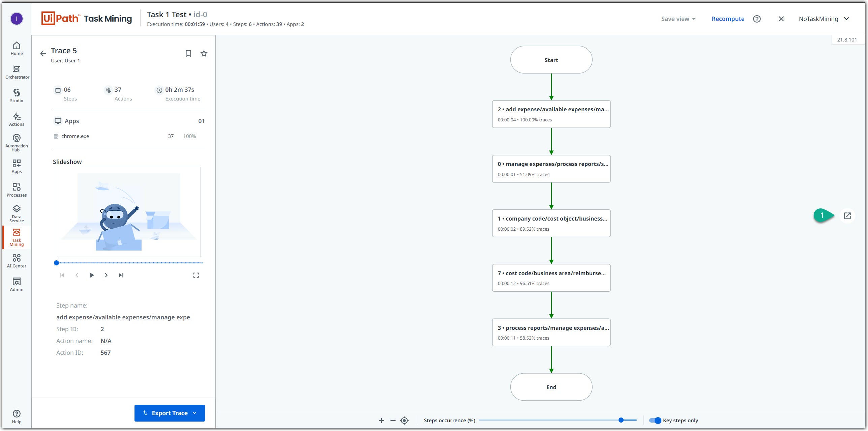Adjust the Steps occurrence slider handle
This screenshot has height=431, width=868.
[621, 420]
